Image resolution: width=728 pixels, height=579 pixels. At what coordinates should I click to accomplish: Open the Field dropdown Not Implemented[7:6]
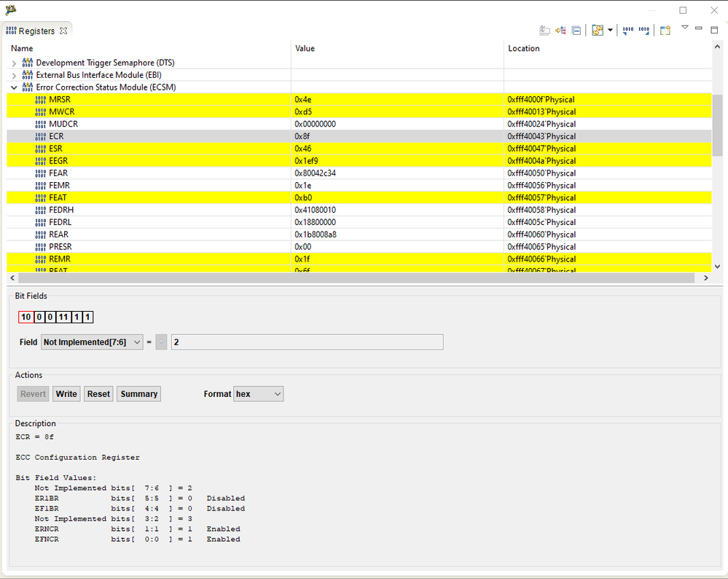tap(92, 342)
